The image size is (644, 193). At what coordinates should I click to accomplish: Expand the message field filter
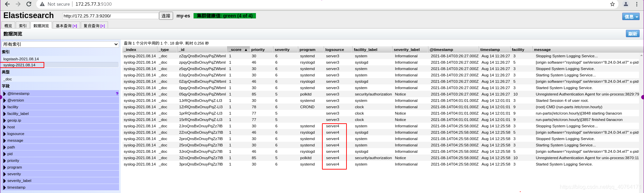point(5,140)
